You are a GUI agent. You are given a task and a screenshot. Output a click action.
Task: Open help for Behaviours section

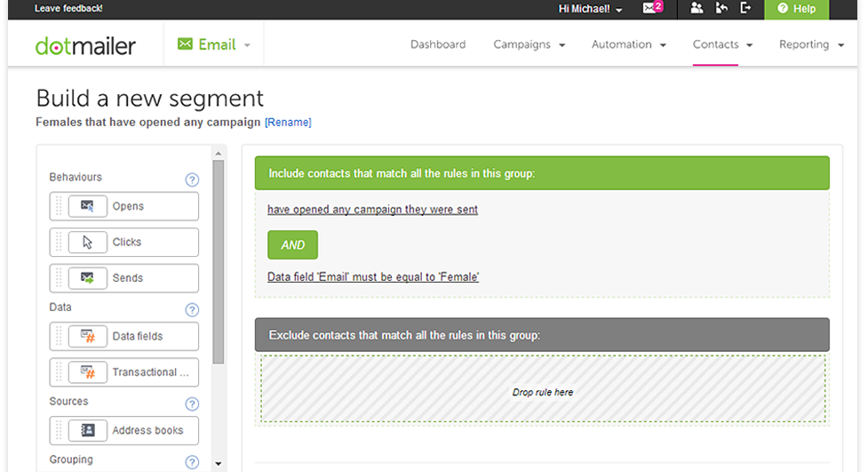192,180
